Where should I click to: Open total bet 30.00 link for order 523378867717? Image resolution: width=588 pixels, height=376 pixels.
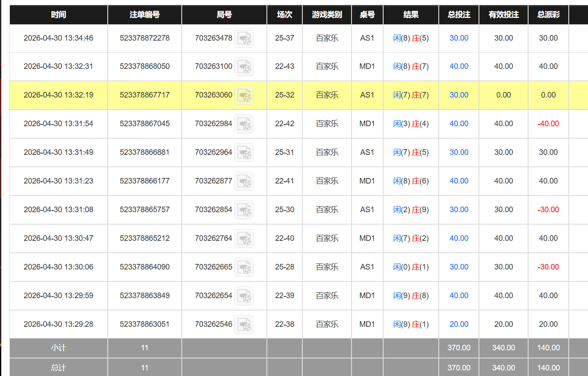coord(459,95)
